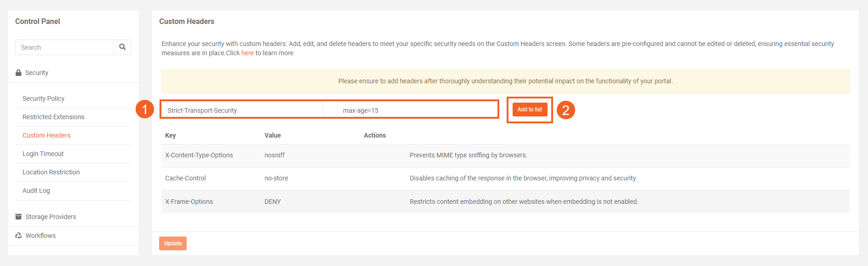Go to Login Timeout settings

point(43,154)
